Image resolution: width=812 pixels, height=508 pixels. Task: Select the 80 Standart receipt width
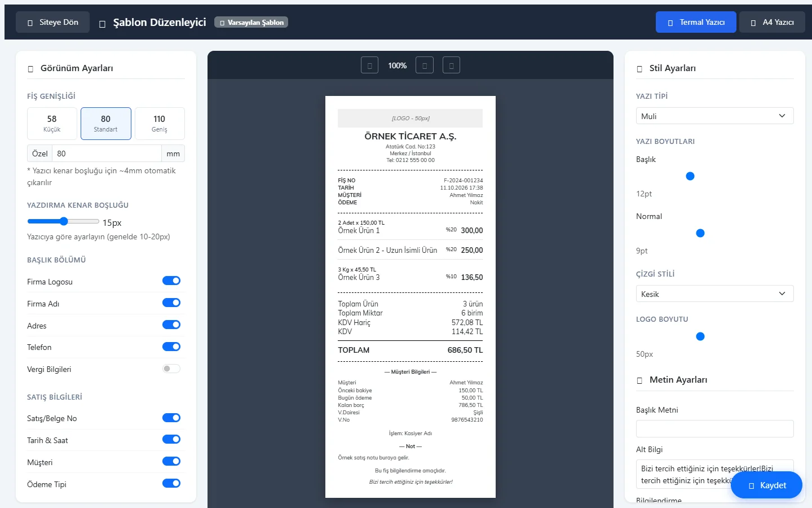pos(106,124)
